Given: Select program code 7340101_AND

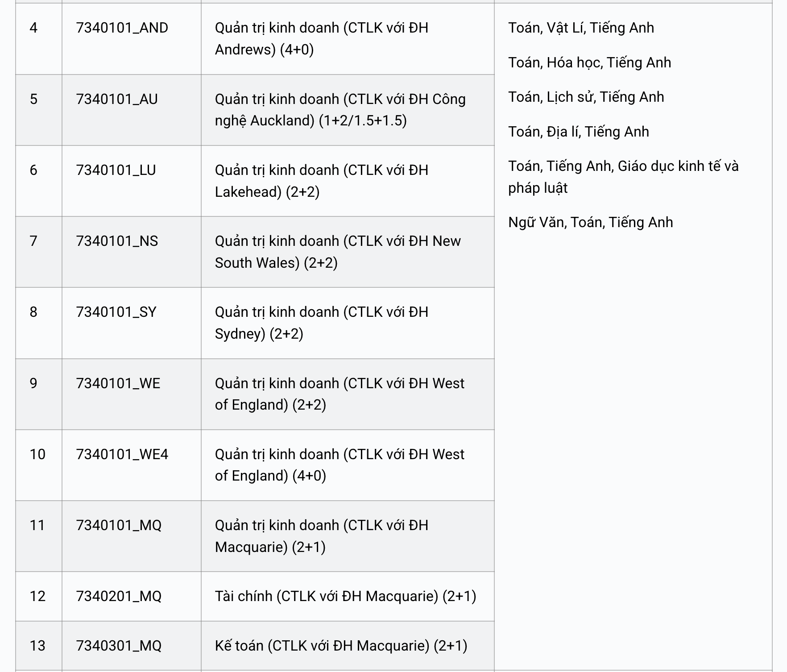Looking at the screenshot, I should (122, 28).
